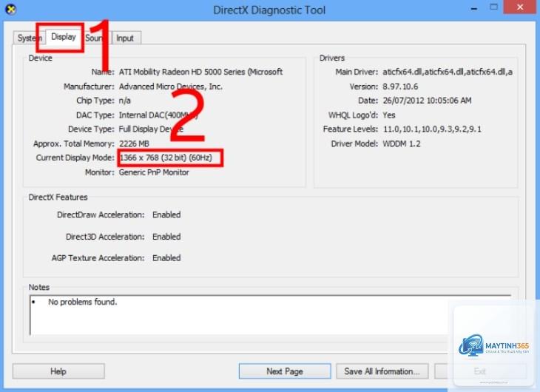Click the 'Device Type:' label
This screenshot has width=540, height=392.
[x=91, y=129]
